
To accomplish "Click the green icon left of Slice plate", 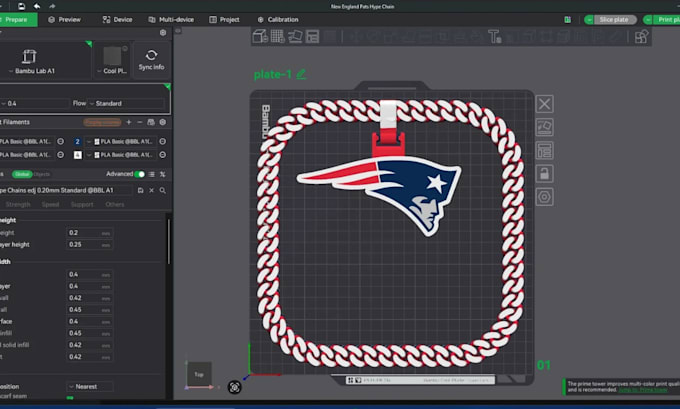I will coord(567,20).
